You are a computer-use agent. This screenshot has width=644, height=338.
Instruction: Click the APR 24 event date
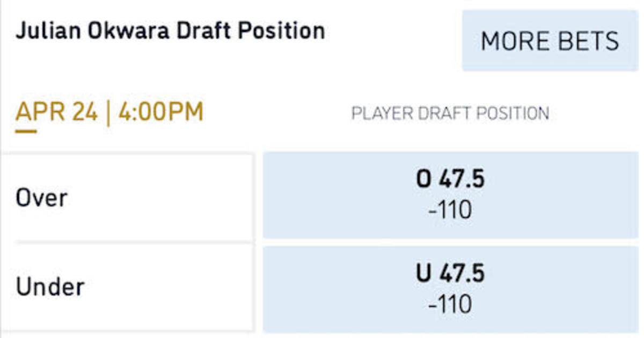(57, 113)
